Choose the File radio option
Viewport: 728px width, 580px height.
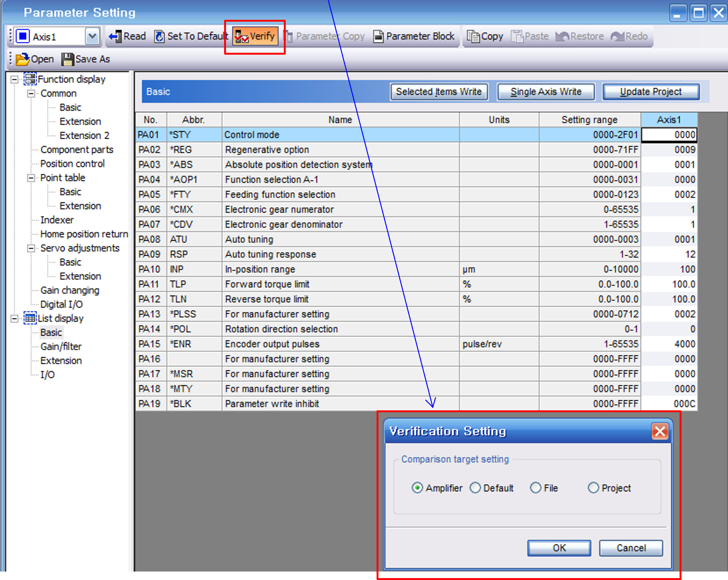point(536,488)
